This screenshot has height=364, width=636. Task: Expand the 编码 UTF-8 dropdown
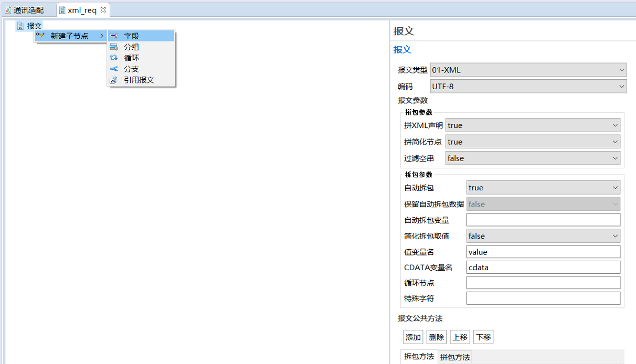coord(528,86)
